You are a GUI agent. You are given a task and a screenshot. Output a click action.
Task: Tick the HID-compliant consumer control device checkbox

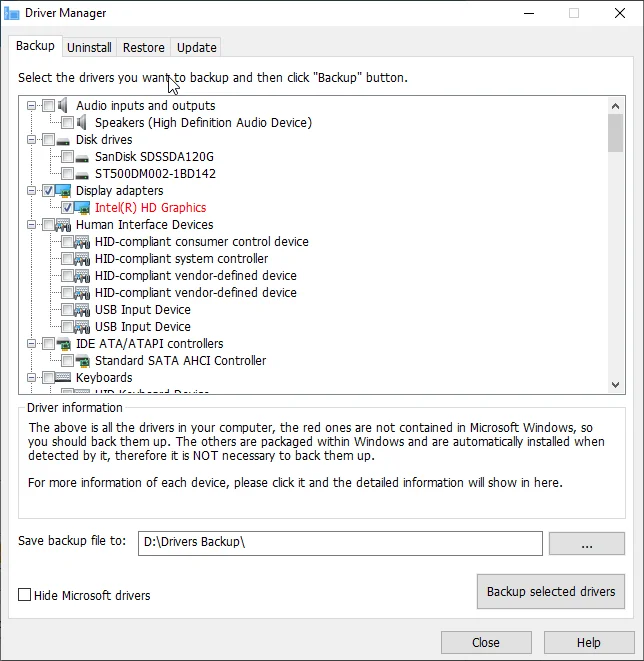click(67, 242)
